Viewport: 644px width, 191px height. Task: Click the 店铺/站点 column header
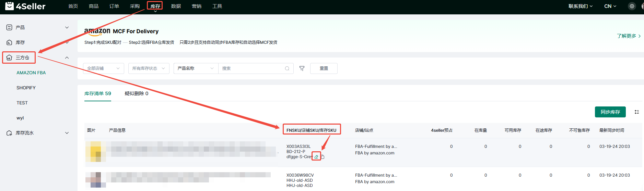click(x=364, y=130)
